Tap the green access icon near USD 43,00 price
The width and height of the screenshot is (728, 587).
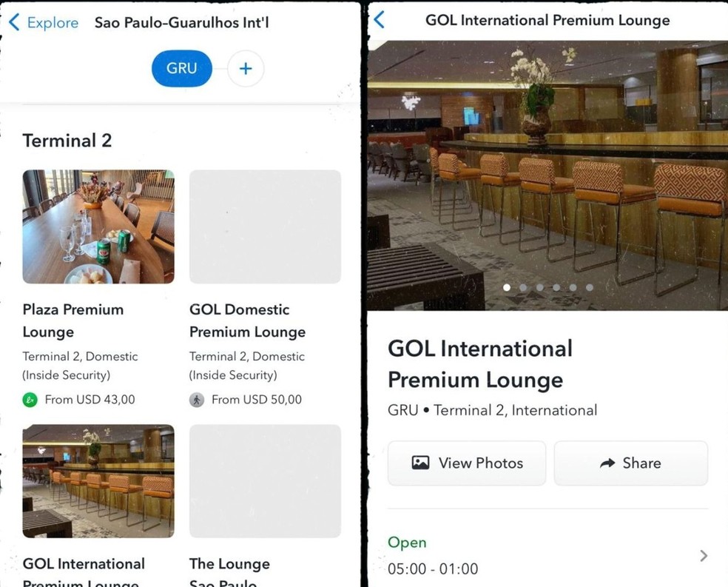pos(31,399)
